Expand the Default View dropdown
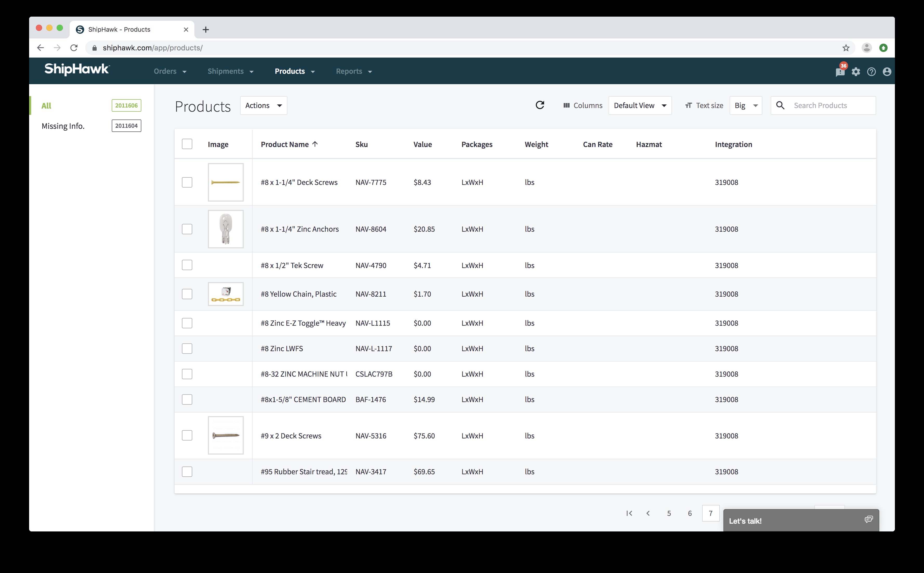Viewport: 924px width, 573px height. 640,105
